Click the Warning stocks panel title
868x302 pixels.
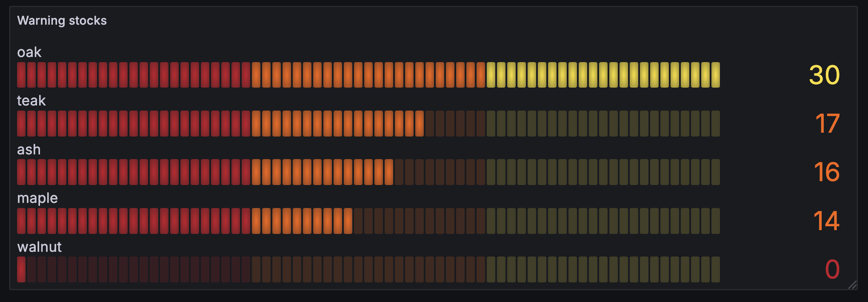62,20
